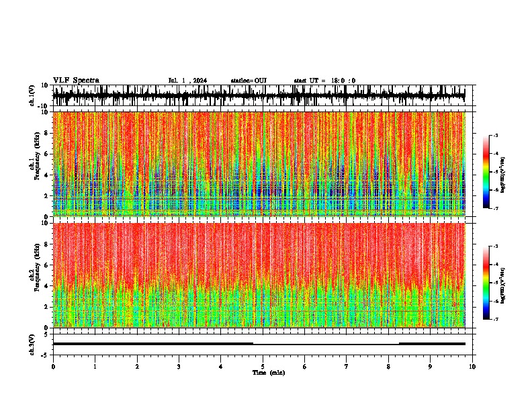Select the ch.1 "Frequency (kHz)" axis label
The height and width of the screenshot is (411, 532).
click(x=37, y=156)
